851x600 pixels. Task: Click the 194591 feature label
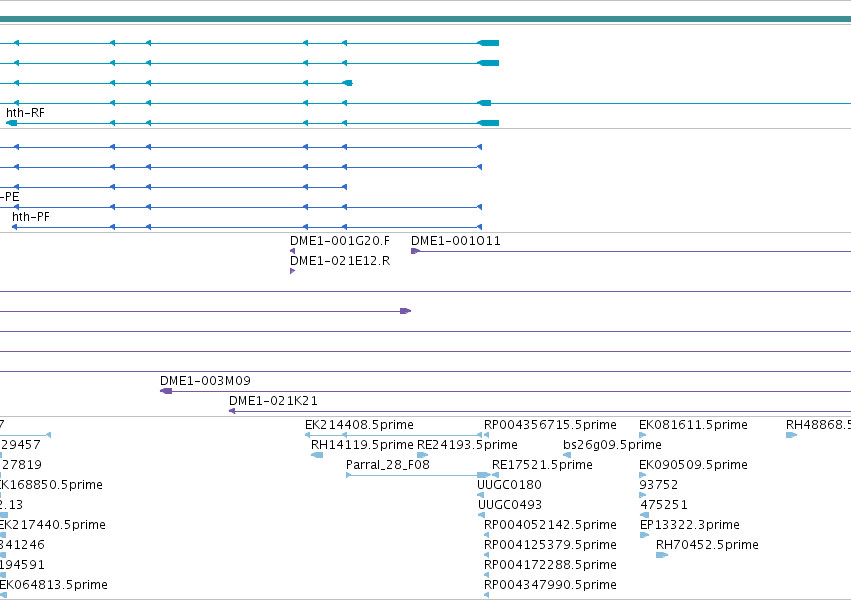point(22,565)
